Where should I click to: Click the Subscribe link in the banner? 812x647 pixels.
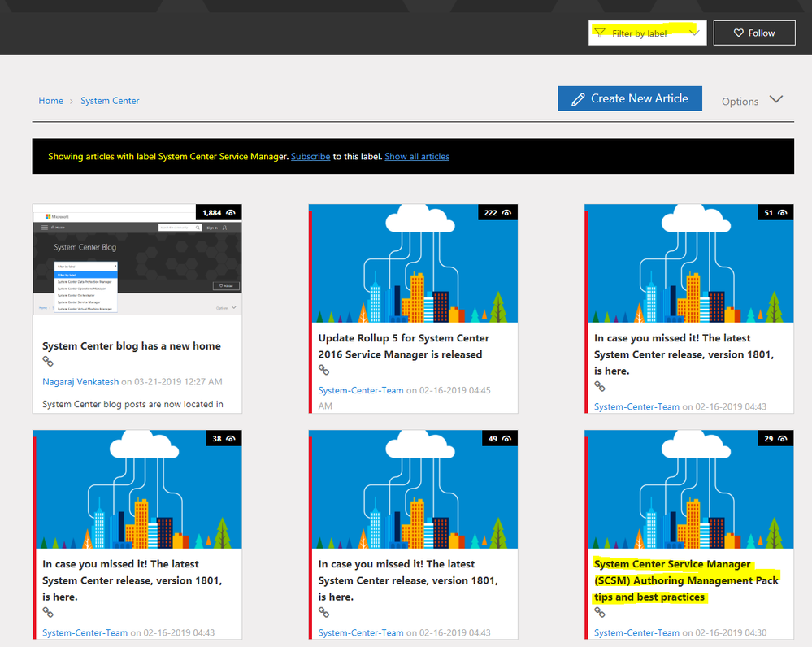click(310, 156)
